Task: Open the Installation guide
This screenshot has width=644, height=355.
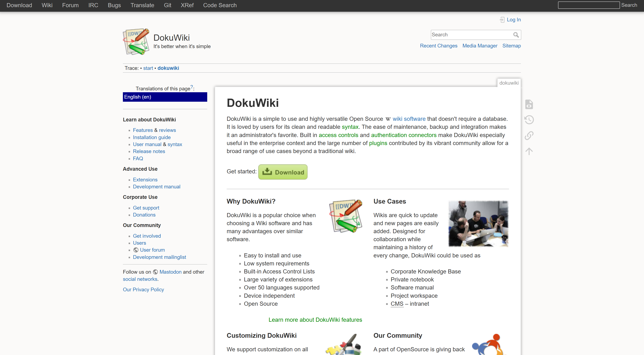Action: 152,137
